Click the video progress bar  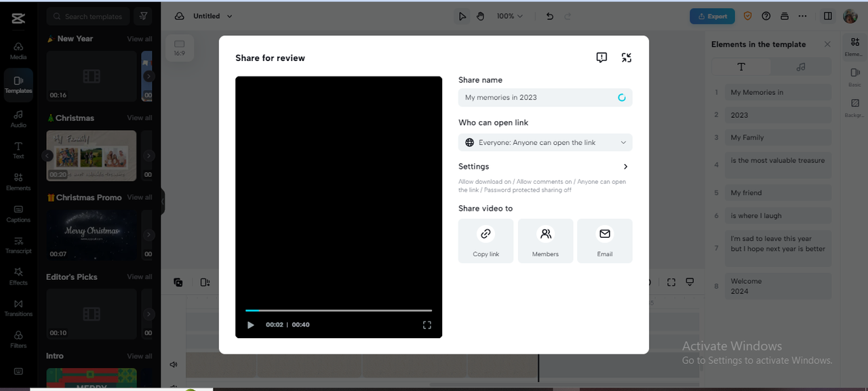pos(338,310)
